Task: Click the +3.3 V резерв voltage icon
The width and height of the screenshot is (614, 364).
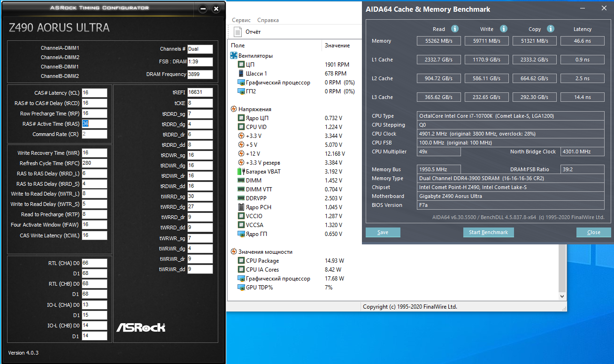Action: pos(241,162)
